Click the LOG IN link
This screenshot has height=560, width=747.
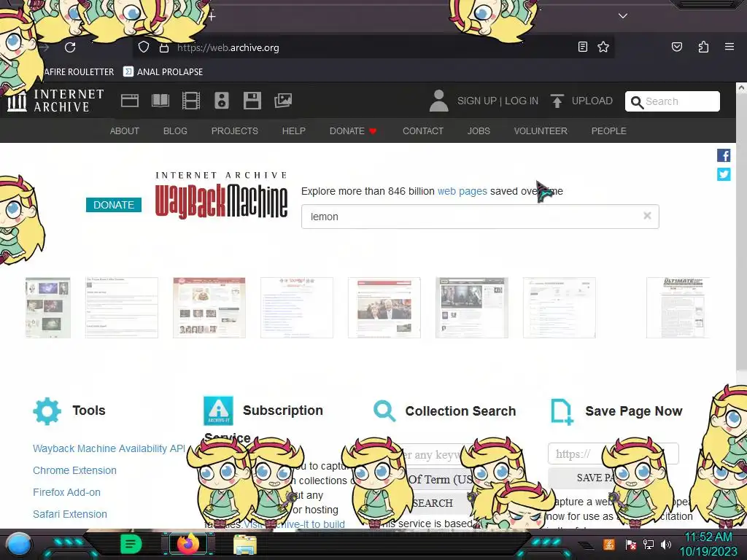(x=522, y=101)
